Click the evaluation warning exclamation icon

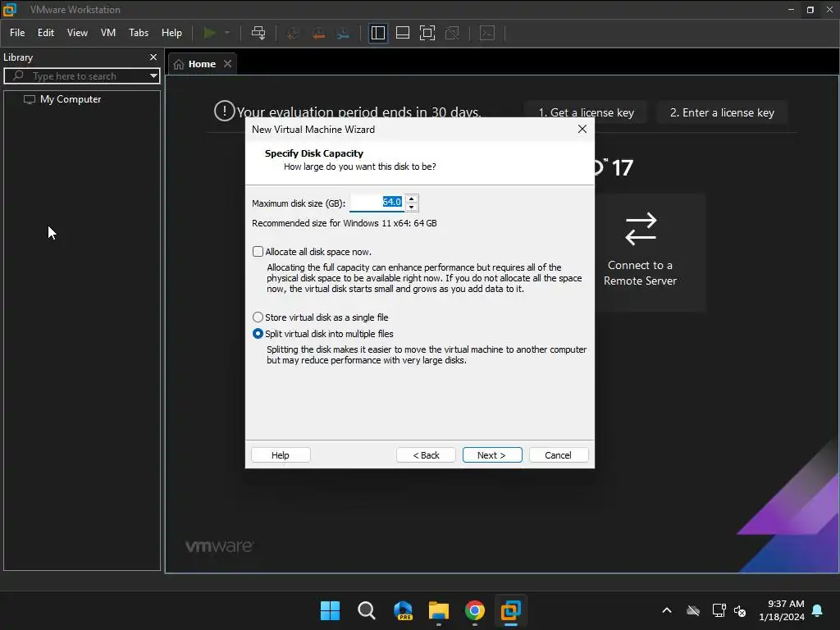(x=225, y=111)
